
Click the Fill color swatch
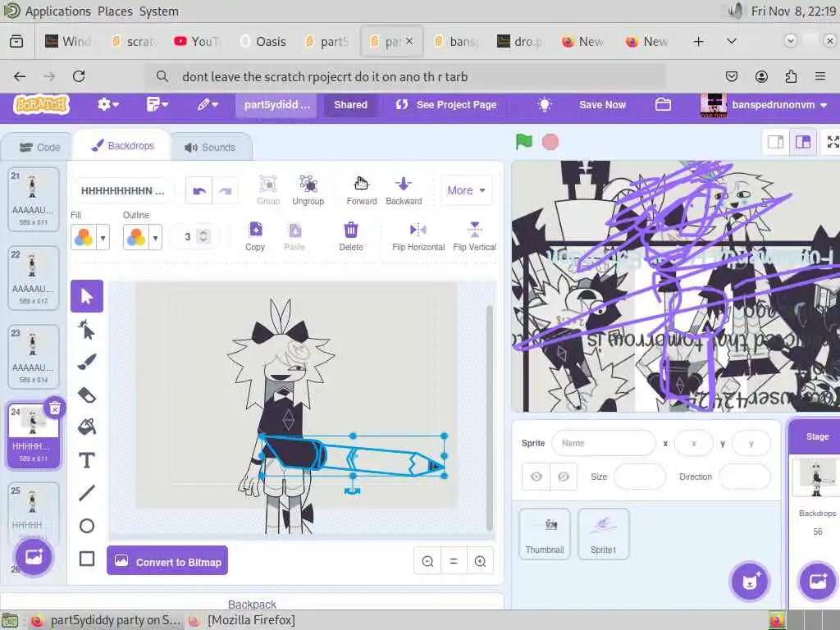84,237
